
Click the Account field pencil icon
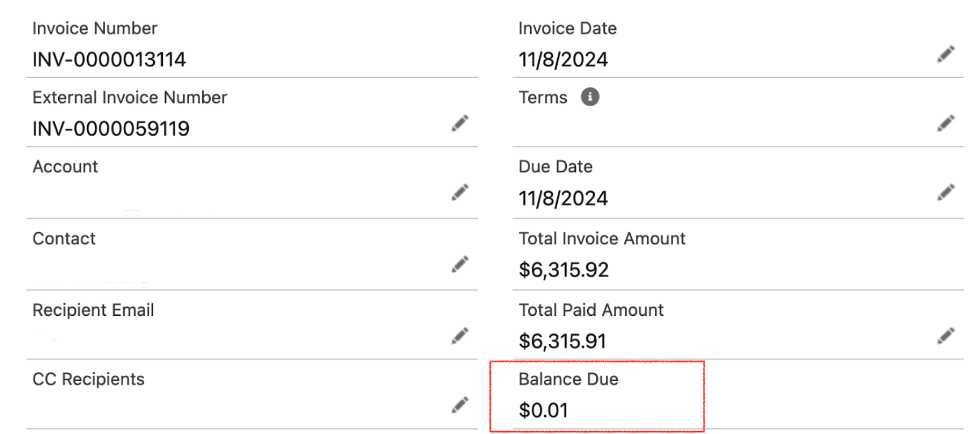pyautogui.click(x=459, y=192)
